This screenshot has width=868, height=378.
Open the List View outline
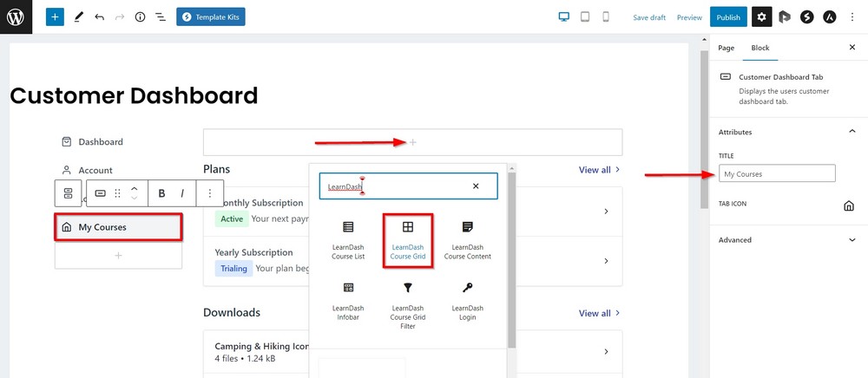pos(161,17)
